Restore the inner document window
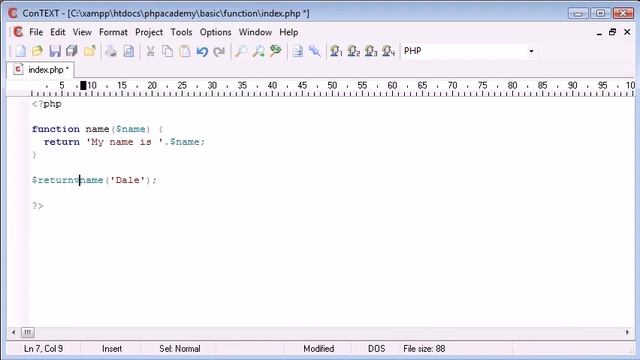This screenshot has width=640, height=360. point(612,32)
